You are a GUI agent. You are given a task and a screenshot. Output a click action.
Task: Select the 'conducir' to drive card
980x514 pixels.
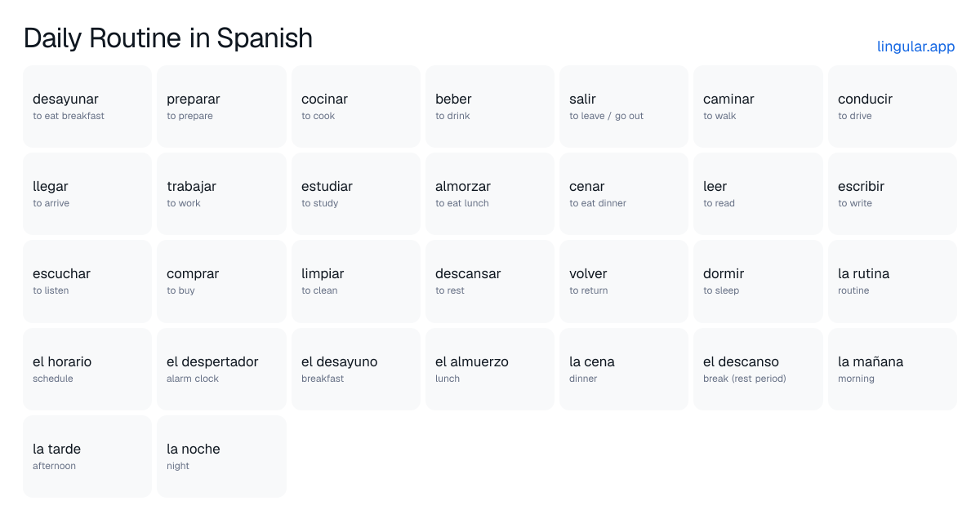(x=893, y=106)
